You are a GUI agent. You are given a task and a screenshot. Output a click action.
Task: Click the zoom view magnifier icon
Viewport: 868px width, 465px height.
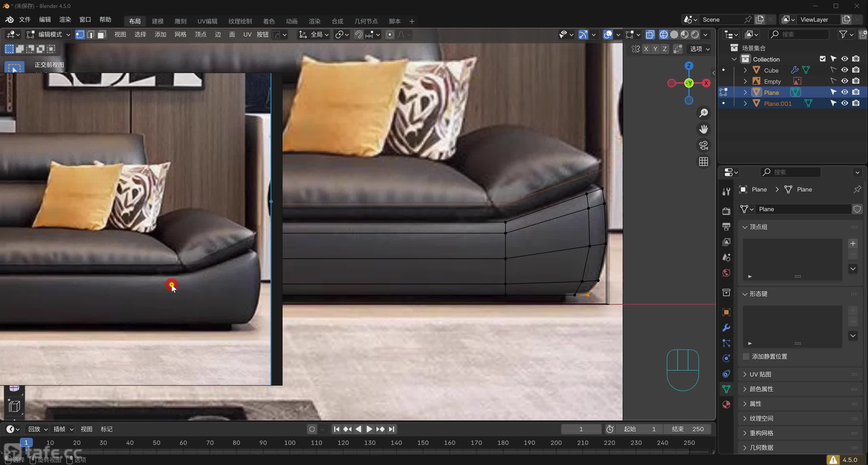click(704, 113)
